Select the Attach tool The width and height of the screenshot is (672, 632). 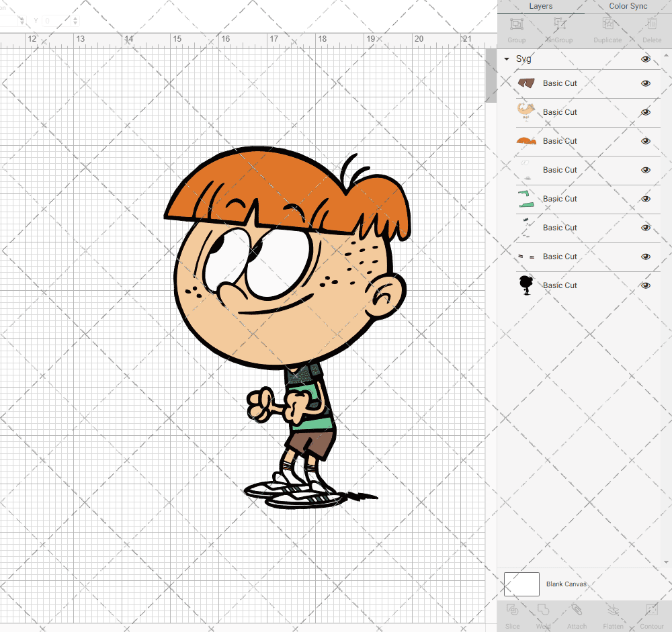coord(577,610)
